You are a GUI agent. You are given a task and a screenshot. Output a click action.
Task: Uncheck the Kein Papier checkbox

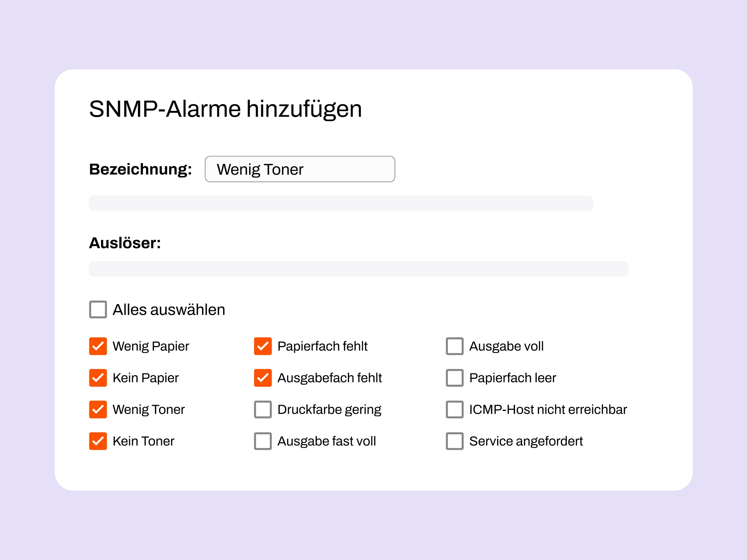click(98, 378)
